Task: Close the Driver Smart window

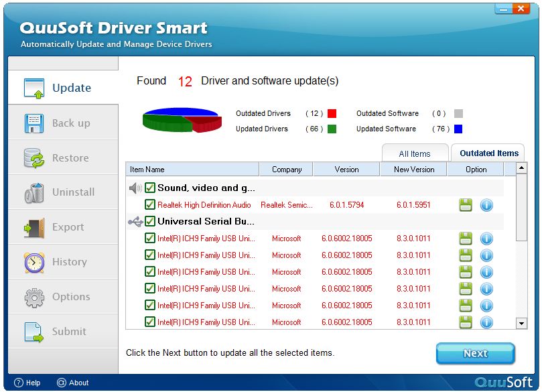Action: click(x=521, y=8)
